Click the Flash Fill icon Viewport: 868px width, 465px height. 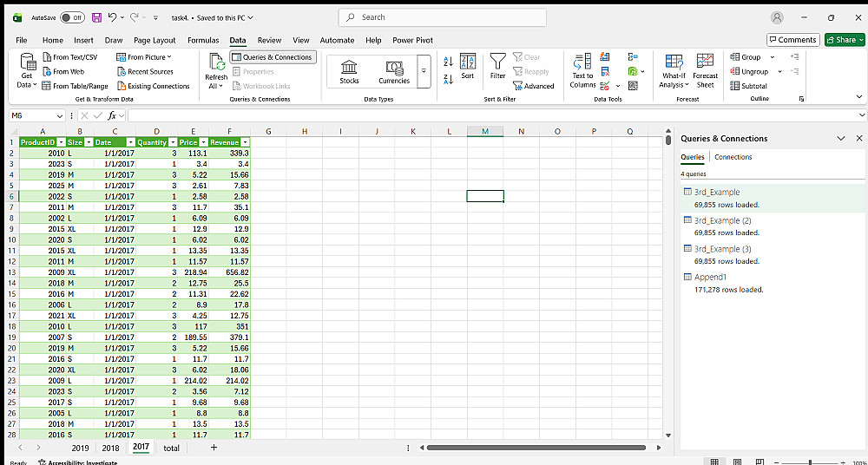(605, 57)
